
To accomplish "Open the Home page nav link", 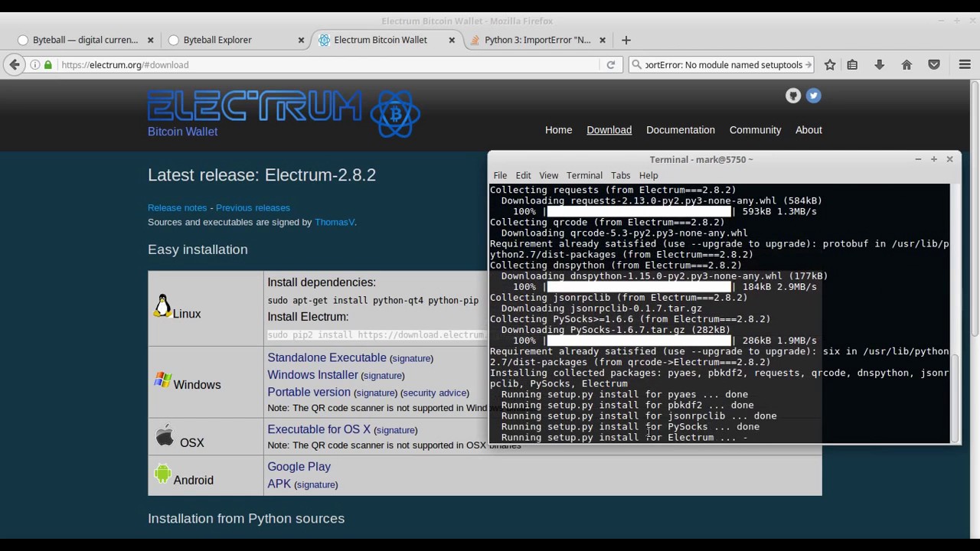I will [x=558, y=130].
